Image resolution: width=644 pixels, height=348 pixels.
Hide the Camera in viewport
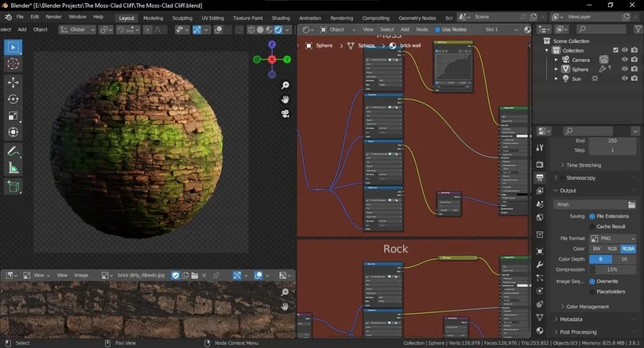click(x=625, y=60)
